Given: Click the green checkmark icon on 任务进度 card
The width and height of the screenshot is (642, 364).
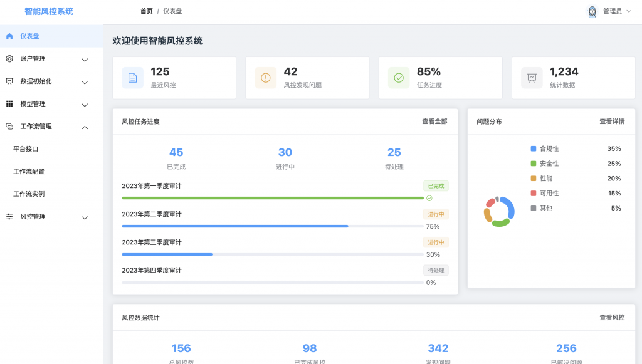Looking at the screenshot, I should pos(399,77).
